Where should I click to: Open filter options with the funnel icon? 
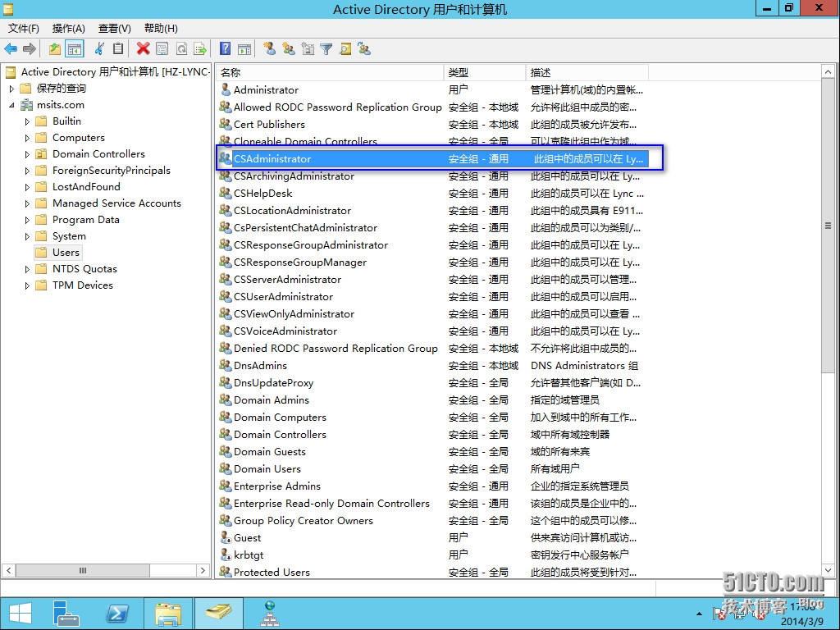coord(326,49)
